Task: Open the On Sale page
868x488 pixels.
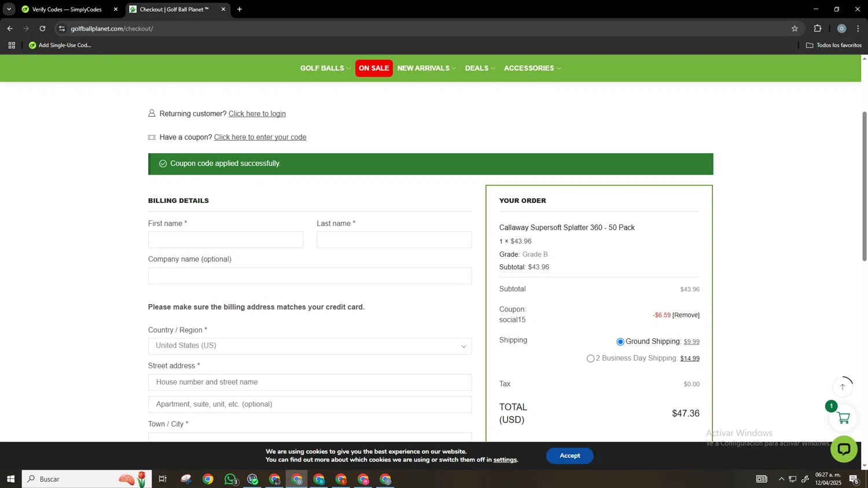Action: pos(374,68)
